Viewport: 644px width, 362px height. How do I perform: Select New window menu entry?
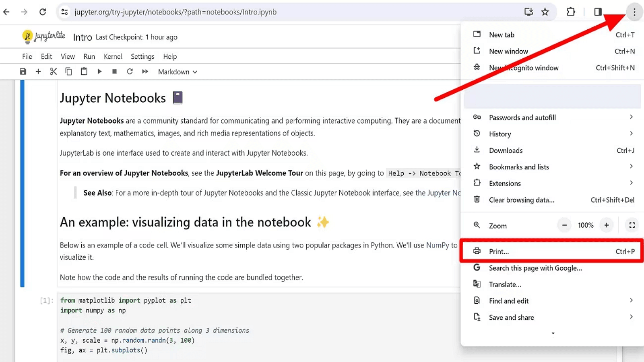552,51
